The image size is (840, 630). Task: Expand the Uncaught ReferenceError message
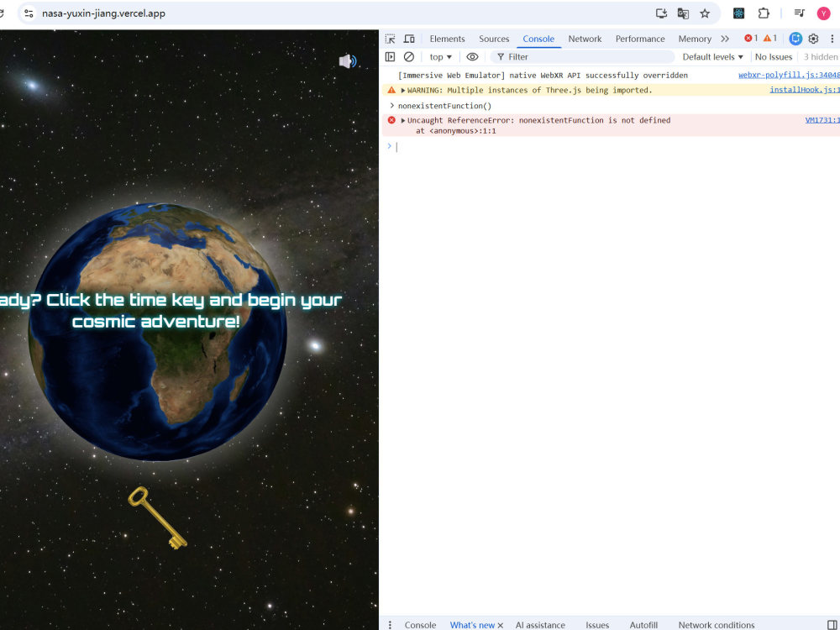click(403, 120)
